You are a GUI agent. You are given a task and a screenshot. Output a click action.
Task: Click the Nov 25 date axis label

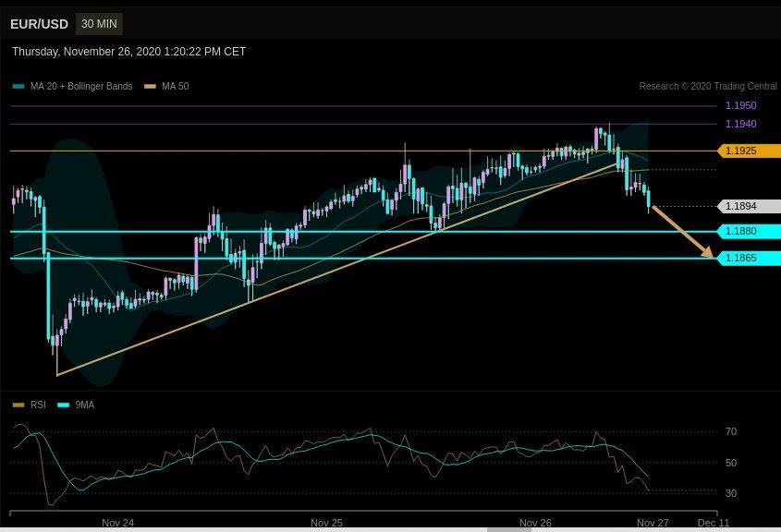(x=326, y=523)
